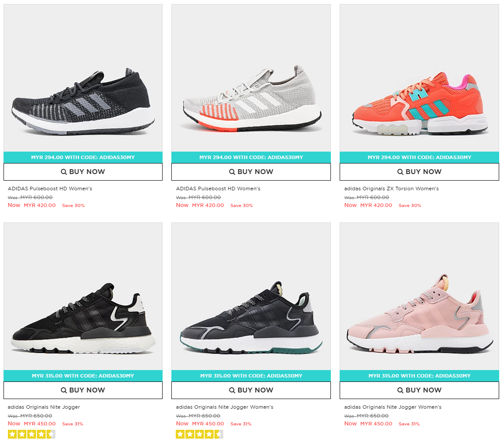Viewport: 504px width, 443px height.
Task: Click Now MYR 420.00 price of ZX Torsion
Action: (x=368, y=205)
